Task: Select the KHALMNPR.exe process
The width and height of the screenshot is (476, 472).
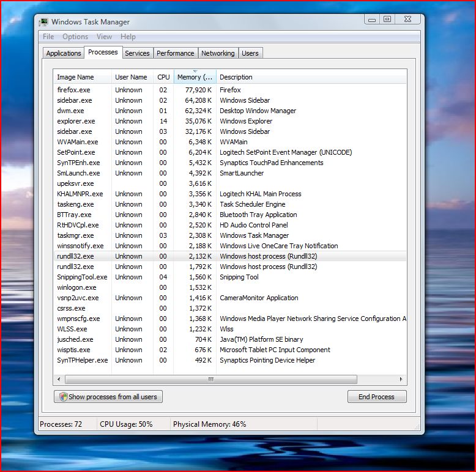Action: pyautogui.click(x=230, y=194)
